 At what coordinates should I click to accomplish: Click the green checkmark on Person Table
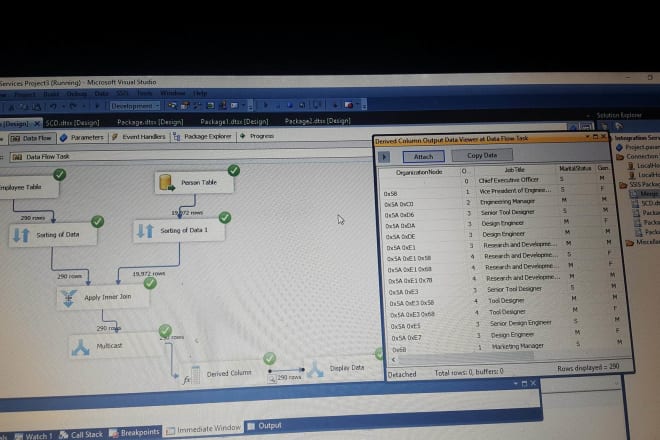pos(234,171)
